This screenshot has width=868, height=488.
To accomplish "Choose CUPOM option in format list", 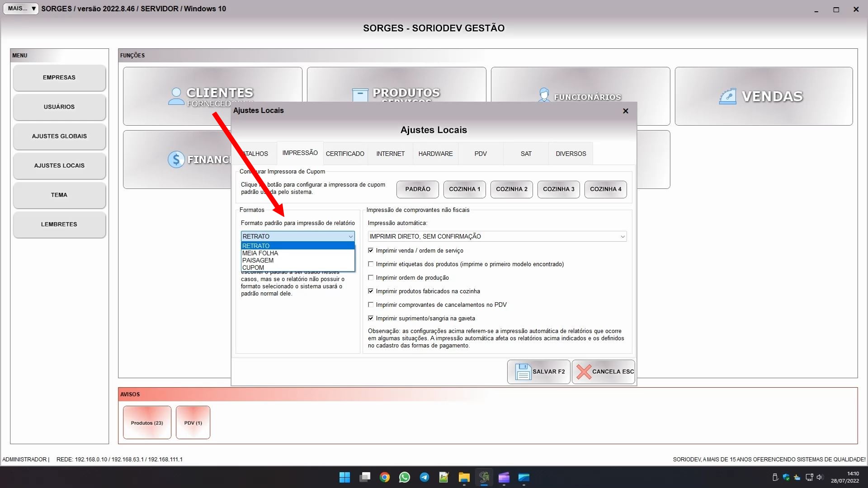I will pyautogui.click(x=253, y=267).
